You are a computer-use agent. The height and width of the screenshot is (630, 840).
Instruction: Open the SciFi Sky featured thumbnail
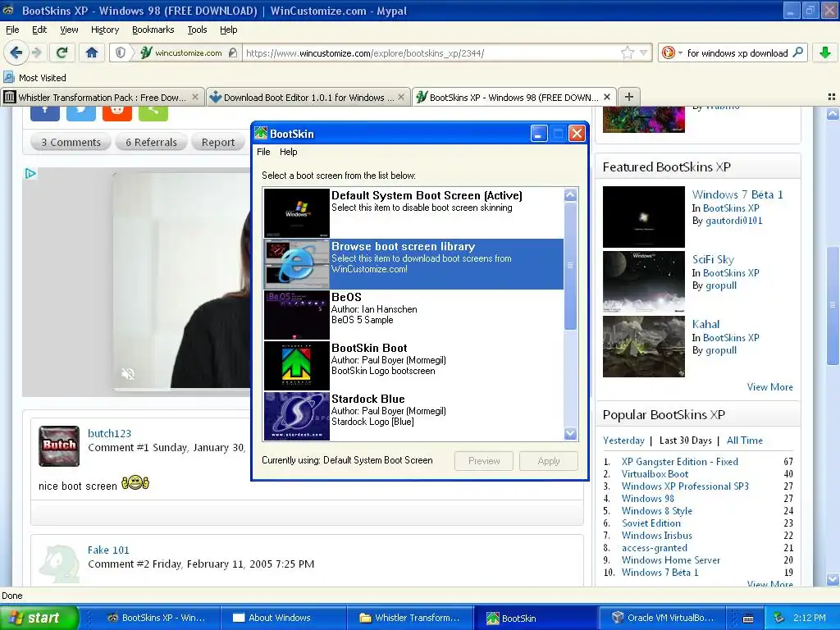643,282
